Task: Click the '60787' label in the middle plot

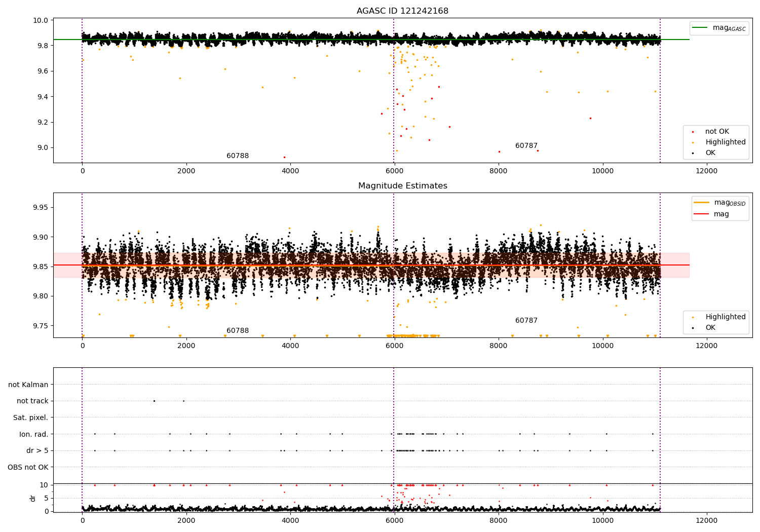Action: click(x=526, y=321)
